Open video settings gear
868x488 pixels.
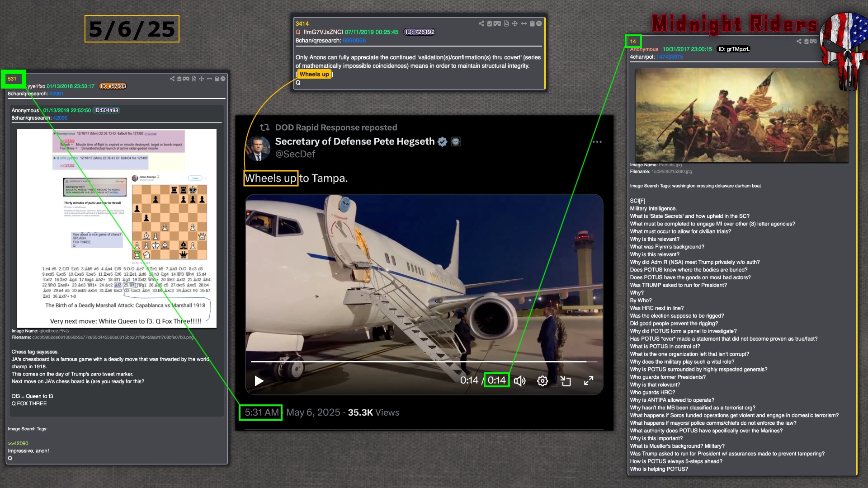542,381
